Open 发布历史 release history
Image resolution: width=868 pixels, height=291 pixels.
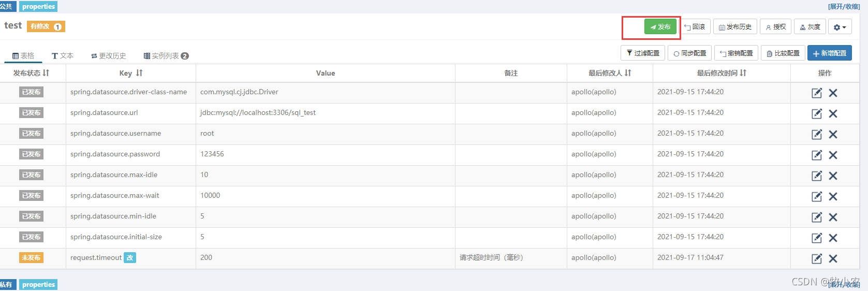pyautogui.click(x=735, y=27)
